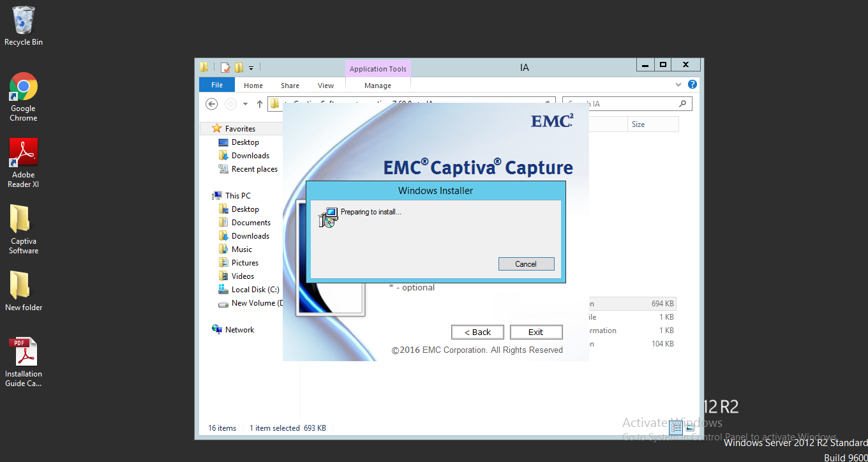Image resolution: width=868 pixels, height=462 pixels.
Task: Switch to the Home ribbon tab
Action: click(253, 86)
